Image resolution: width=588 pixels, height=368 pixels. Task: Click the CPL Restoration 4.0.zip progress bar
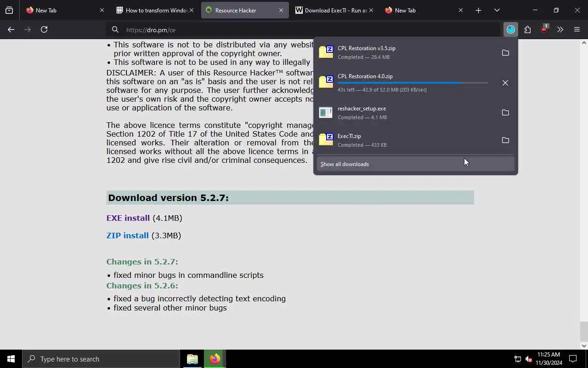413,83
